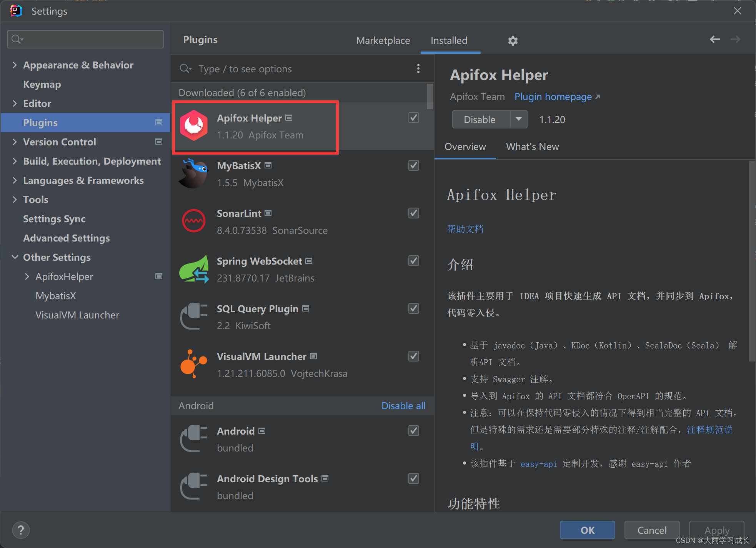Screen dimensions: 756x548
Task: Collapse the Other Settings section
Action: 15,257
